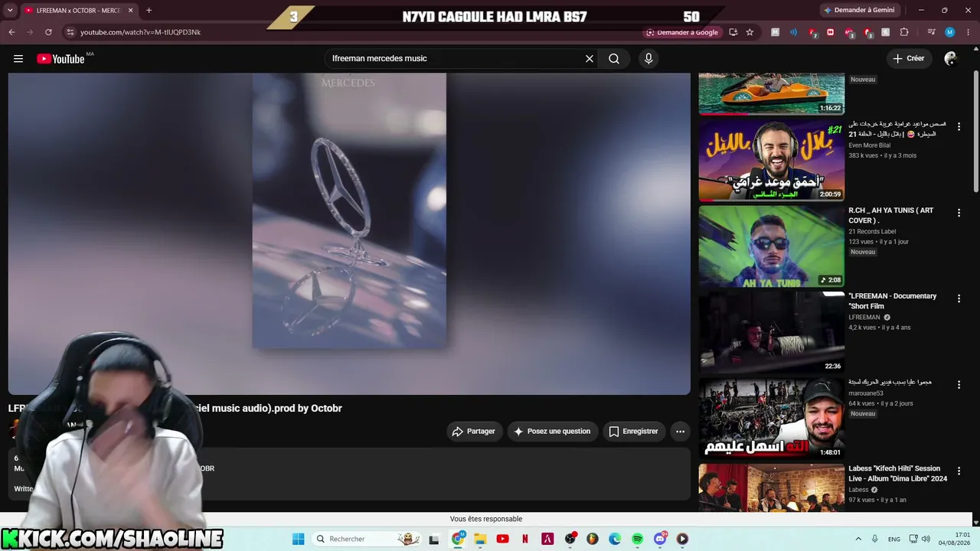Click the page vertical scrollbar
980x551 pixels.
click(975, 130)
